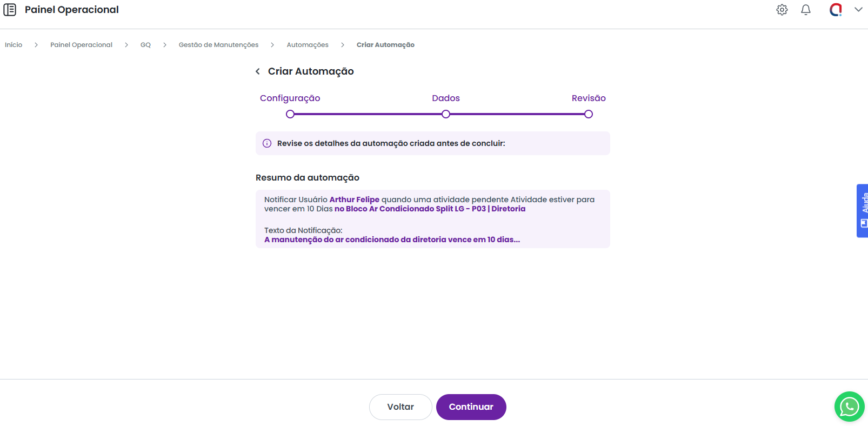
Task: Select the Configuração step circle
Action: click(x=290, y=114)
